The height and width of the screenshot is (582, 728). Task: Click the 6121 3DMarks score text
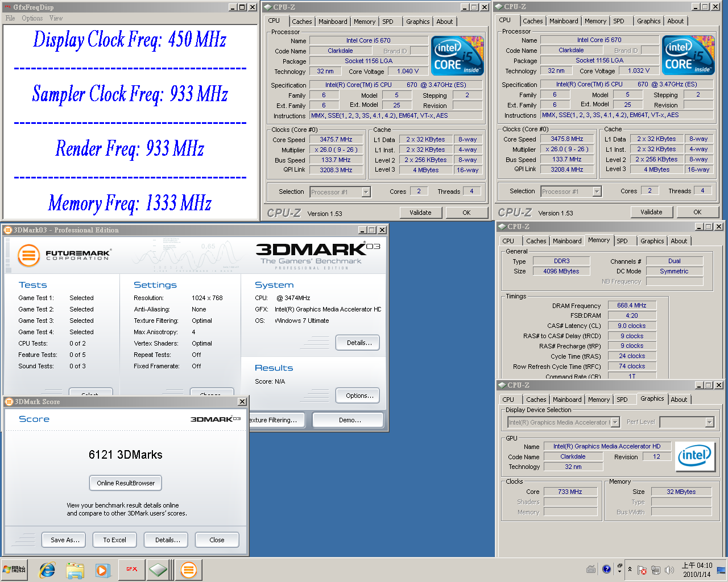coord(126,455)
